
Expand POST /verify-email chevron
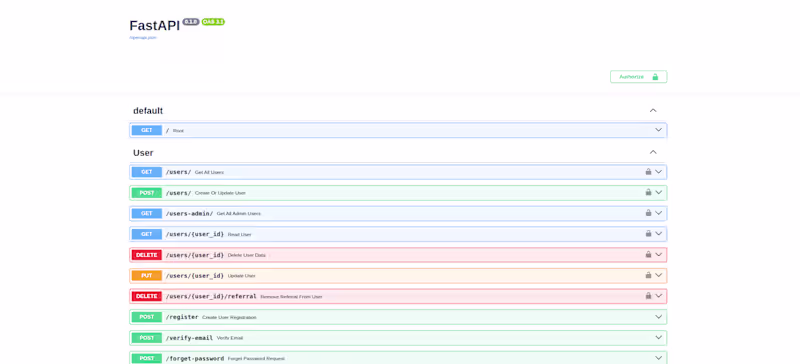tap(658, 337)
